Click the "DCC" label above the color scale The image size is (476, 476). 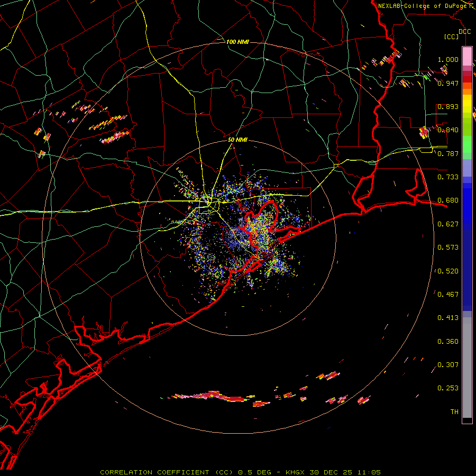tap(464, 32)
